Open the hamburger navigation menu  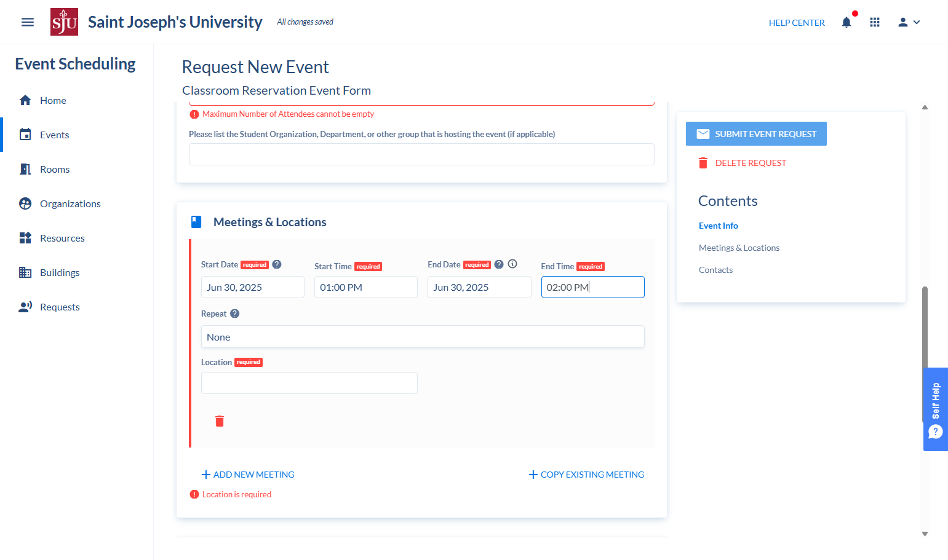(x=28, y=22)
